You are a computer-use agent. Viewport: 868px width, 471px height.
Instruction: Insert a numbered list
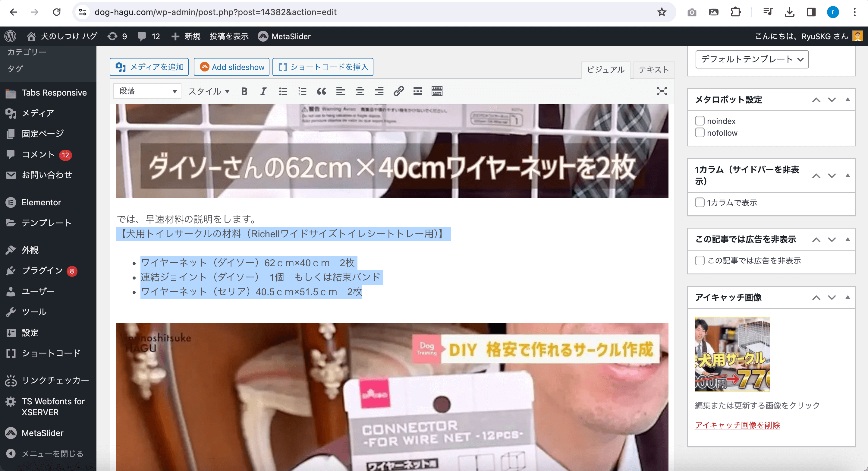coord(302,91)
